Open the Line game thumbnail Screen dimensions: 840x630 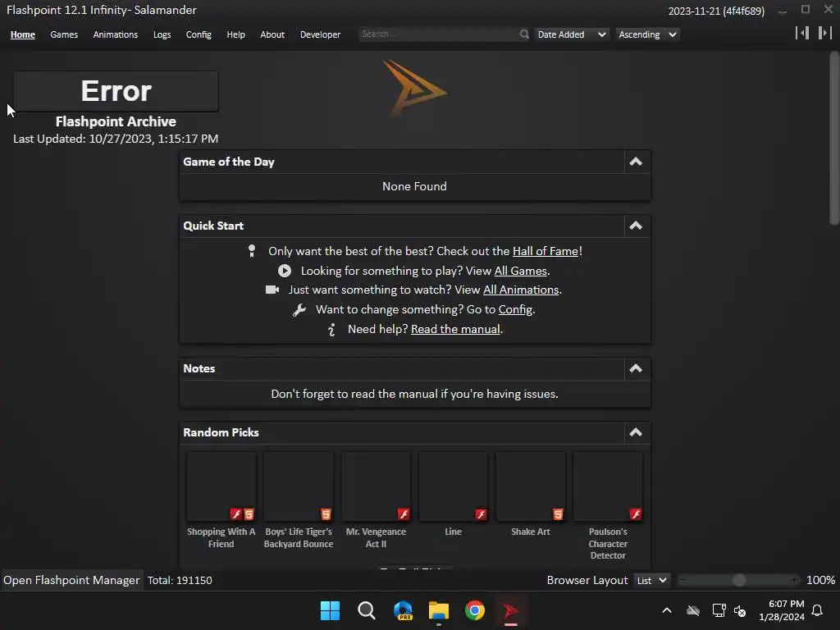tap(453, 486)
